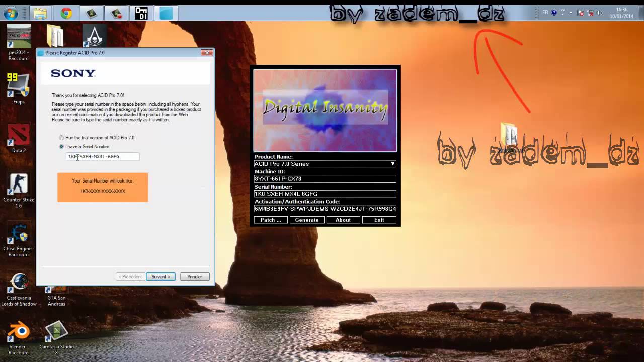The width and height of the screenshot is (644, 362).
Task: Click the Digital Insanity banner image
Action: click(325, 111)
